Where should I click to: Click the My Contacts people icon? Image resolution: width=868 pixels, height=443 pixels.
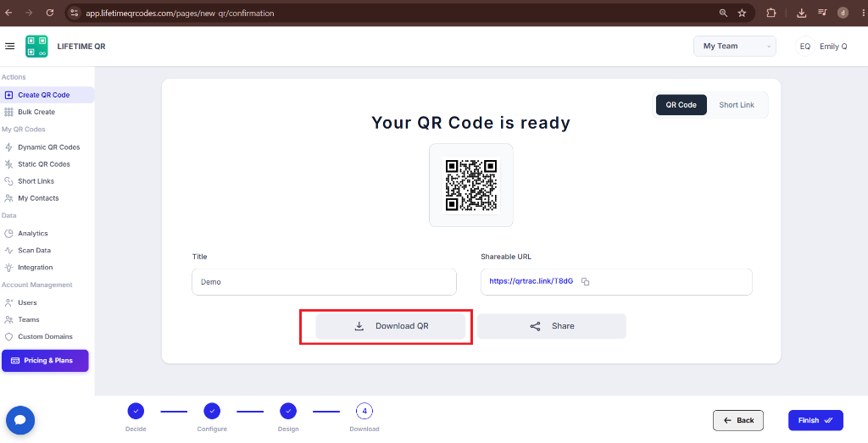tap(8, 198)
